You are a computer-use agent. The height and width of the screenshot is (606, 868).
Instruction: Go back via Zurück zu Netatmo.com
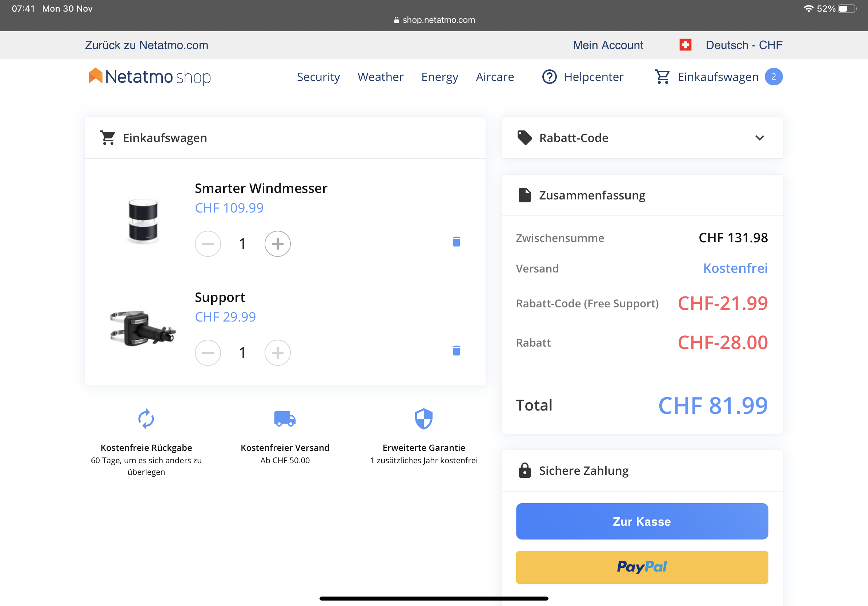(147, 45)
